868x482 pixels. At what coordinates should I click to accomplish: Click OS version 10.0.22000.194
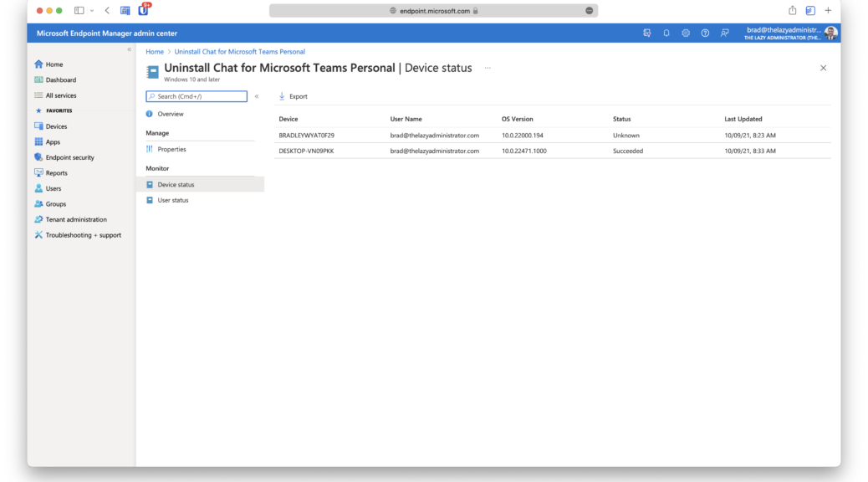522,136
